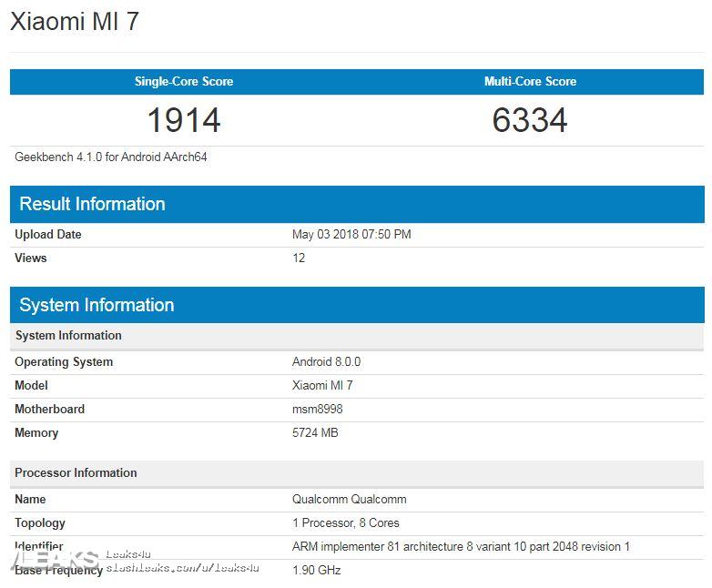Select the msm8998 motherboard value
This screenshot has height=588, width=712.
point(318,409)
